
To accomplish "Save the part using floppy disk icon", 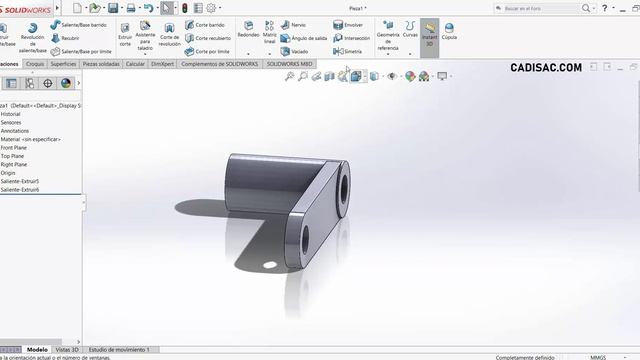I will 113,8.
